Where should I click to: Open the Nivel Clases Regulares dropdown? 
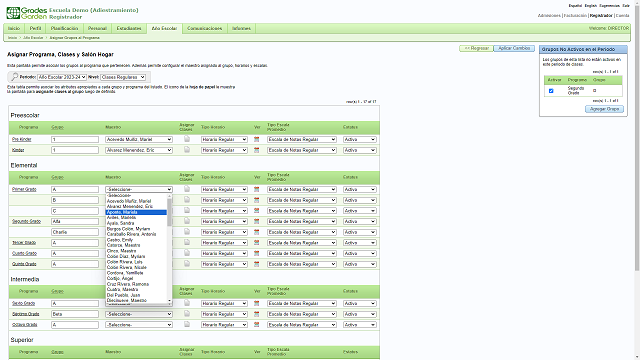(123, 77)
